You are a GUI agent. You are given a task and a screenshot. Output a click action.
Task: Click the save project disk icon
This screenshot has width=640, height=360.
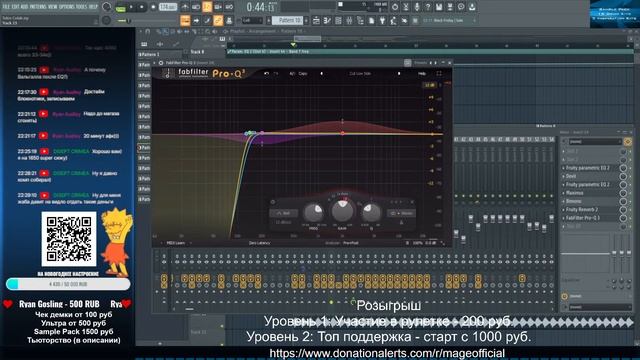coord(439,7)
